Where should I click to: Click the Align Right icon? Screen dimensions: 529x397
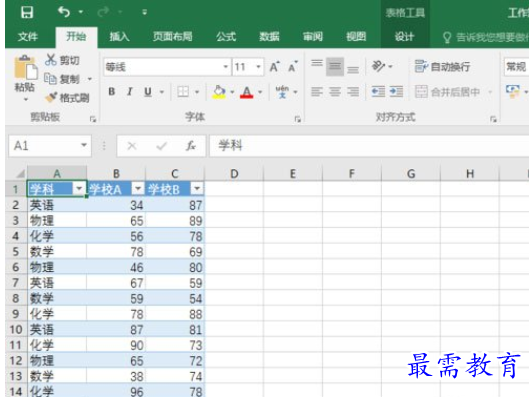click(x=353, y=92)
